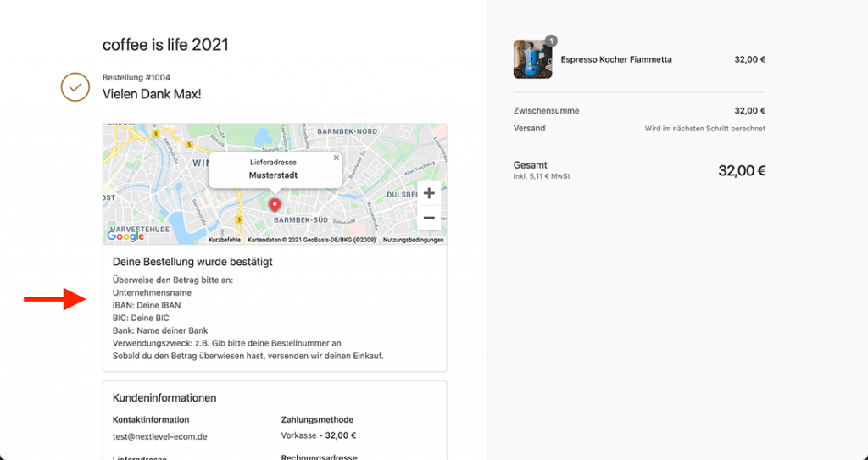Select the 'Unternehmensname' line
The width and height of the screenshot is (868, 460).
pyautogui.click(x=152, y=293)
